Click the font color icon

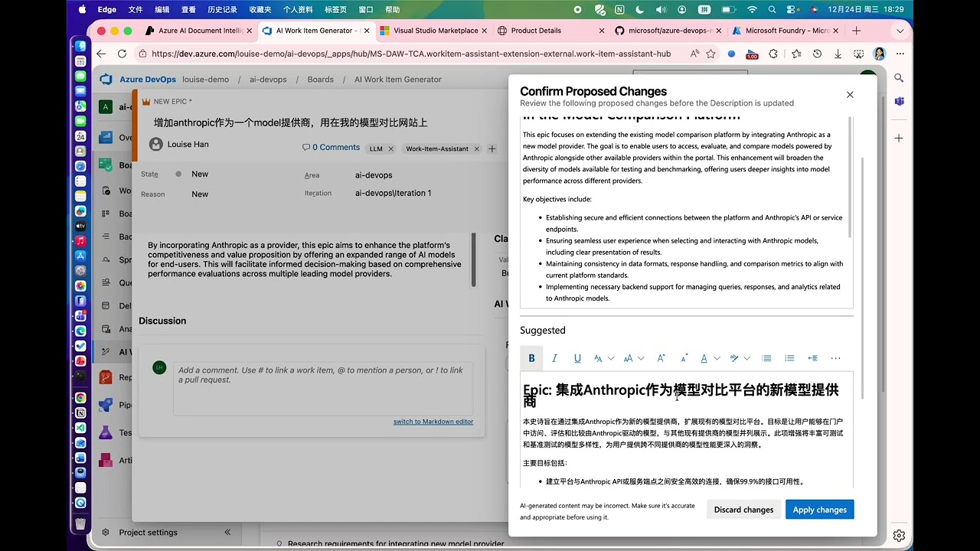[704, 358]
